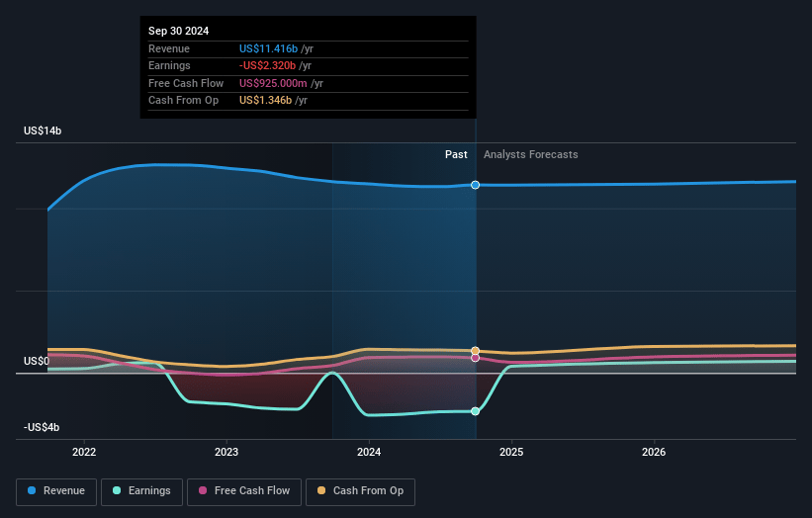Click the 2023 x-axis label
The width and height of the screenshot is (812, 518).
(226, 453)
